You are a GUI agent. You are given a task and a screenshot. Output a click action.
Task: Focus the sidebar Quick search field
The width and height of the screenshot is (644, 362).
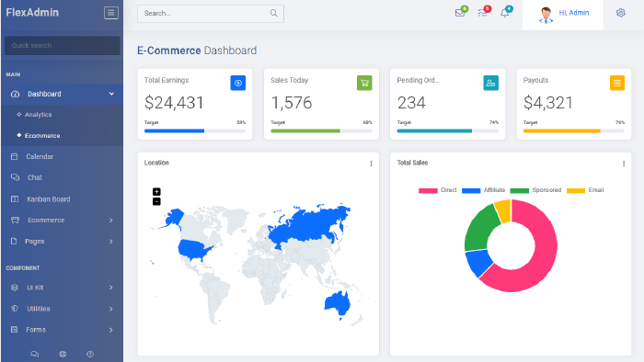coord(63,46)
